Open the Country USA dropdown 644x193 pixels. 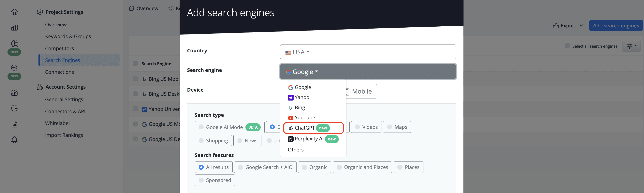coord(368,52)
